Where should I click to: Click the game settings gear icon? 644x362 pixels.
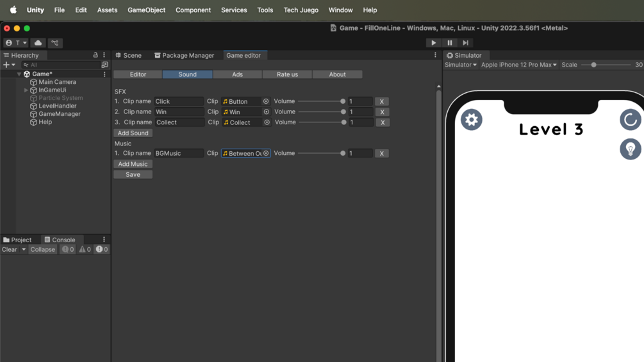[x=472, y=119]
